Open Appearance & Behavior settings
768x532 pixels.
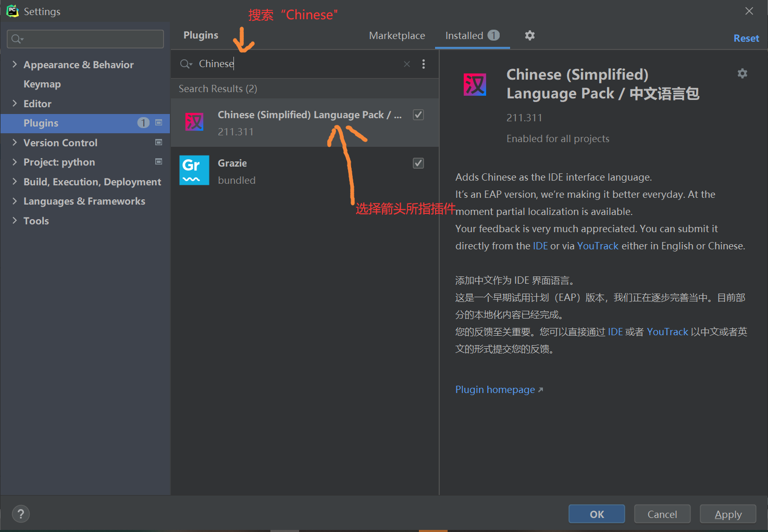(x=79, y=65)
